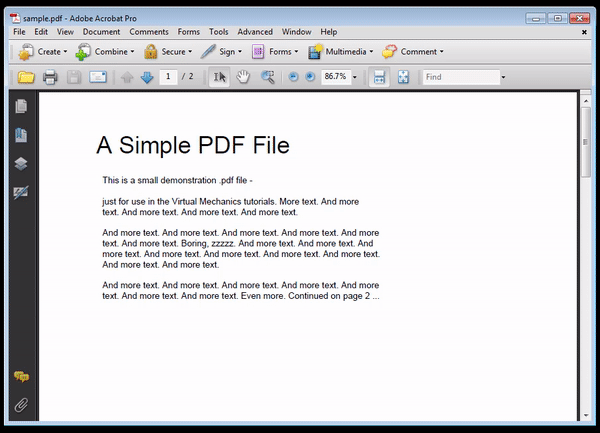
Task: Click the scroll up arrow
Action: (x=586, y=101)
